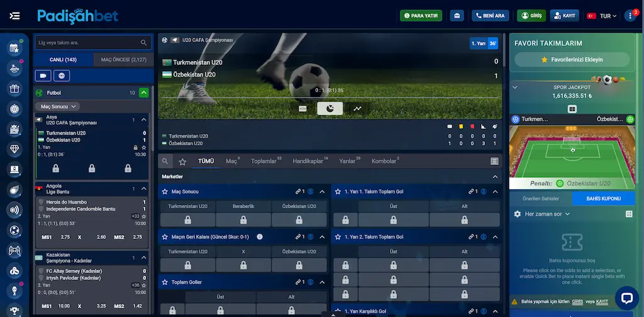The image size is (644, 317).
Task: Click the +33 more markets badge
Action: click(135, 216)
